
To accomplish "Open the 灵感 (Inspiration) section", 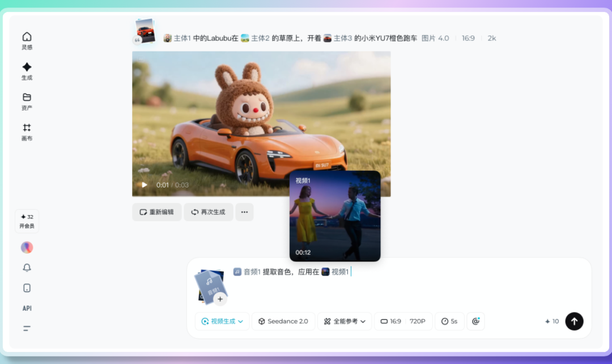I will [x=27, y=40].
